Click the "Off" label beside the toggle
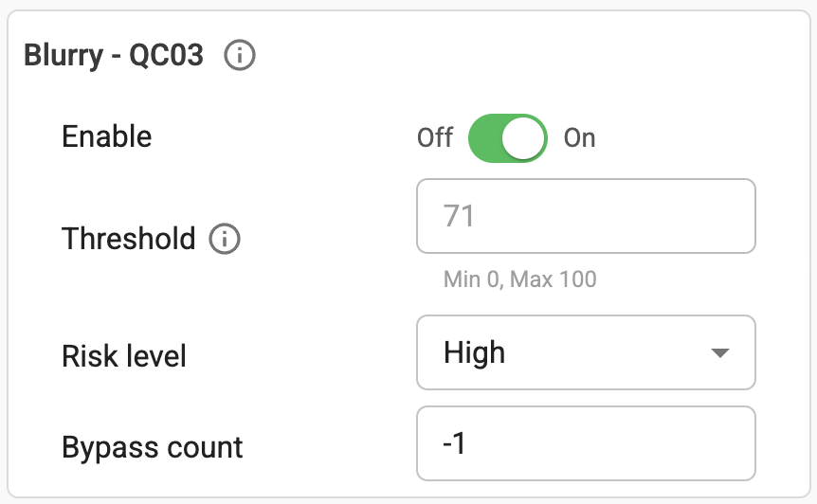Image resolution: width=817 pixels, height=504 pixels. tap(435, 138)
